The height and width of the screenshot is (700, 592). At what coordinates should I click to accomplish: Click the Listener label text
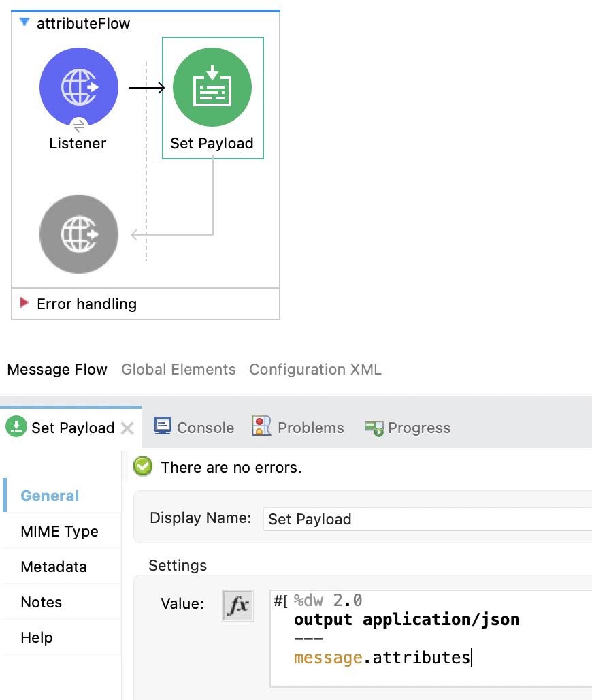[78, 143]
